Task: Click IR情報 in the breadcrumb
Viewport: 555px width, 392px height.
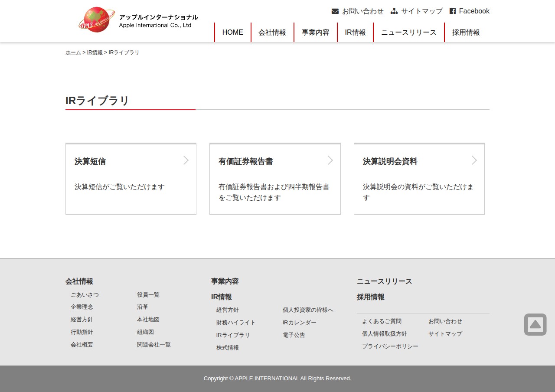Action: (95, 52)
